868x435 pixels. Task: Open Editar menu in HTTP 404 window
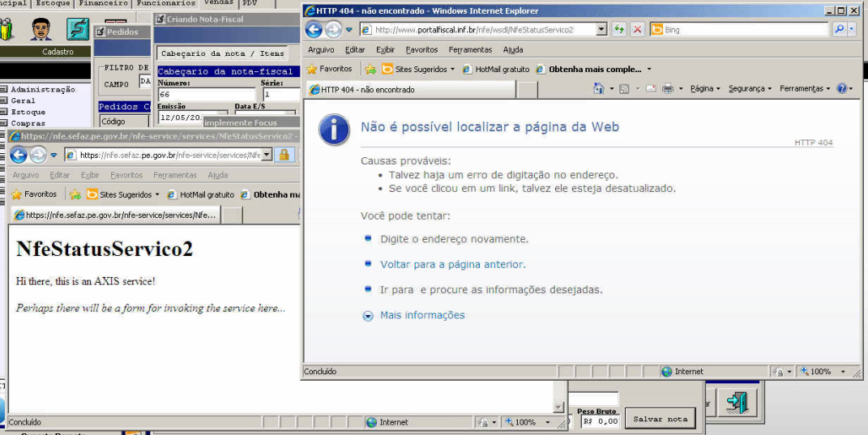click(355, 49)
